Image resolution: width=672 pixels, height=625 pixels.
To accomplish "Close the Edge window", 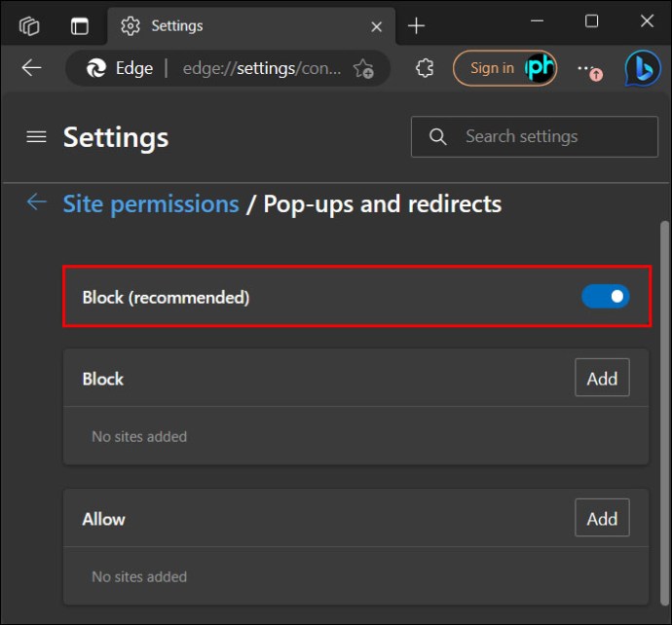I will click(647, 20).
